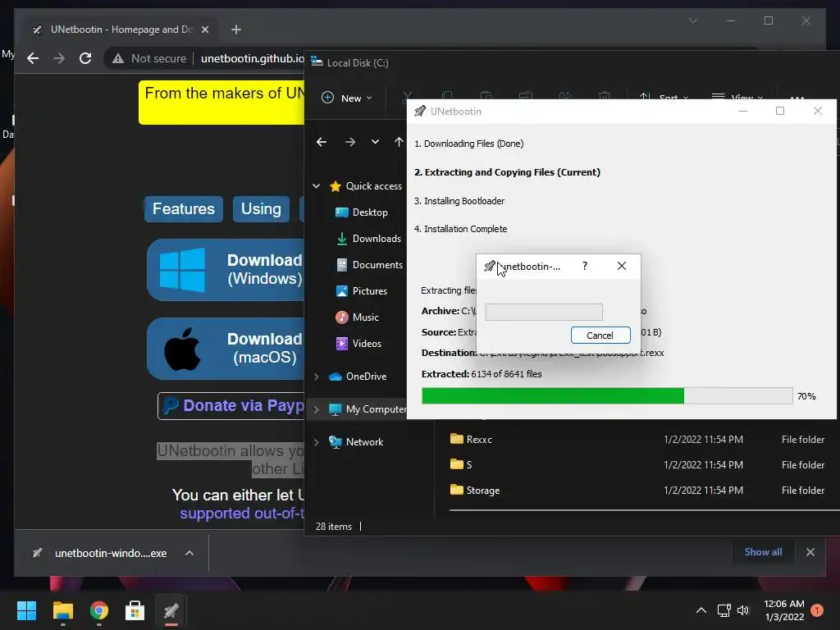Open download item options chevron
This screenshot has height=630, width=840.
[x=189, y=553]
